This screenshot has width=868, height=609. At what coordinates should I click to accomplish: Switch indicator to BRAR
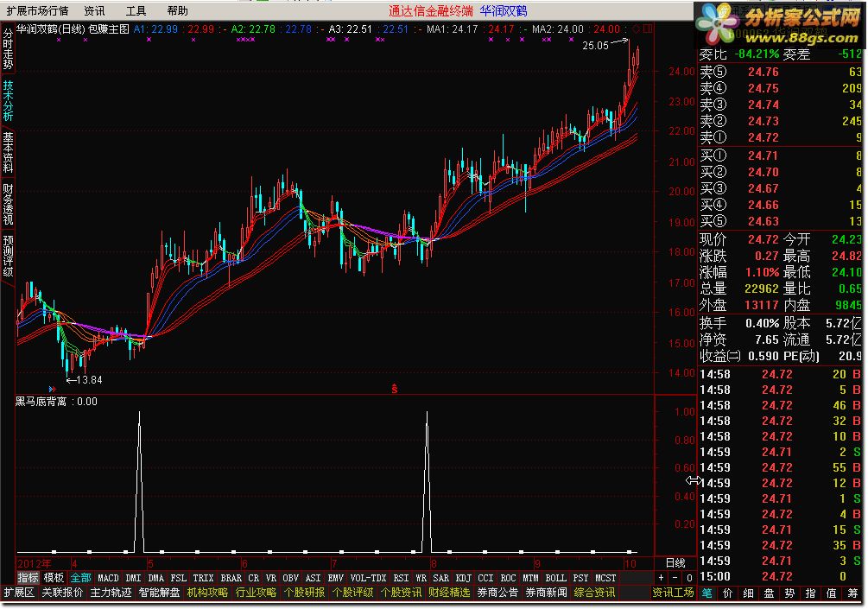click(x=231, y=577)
